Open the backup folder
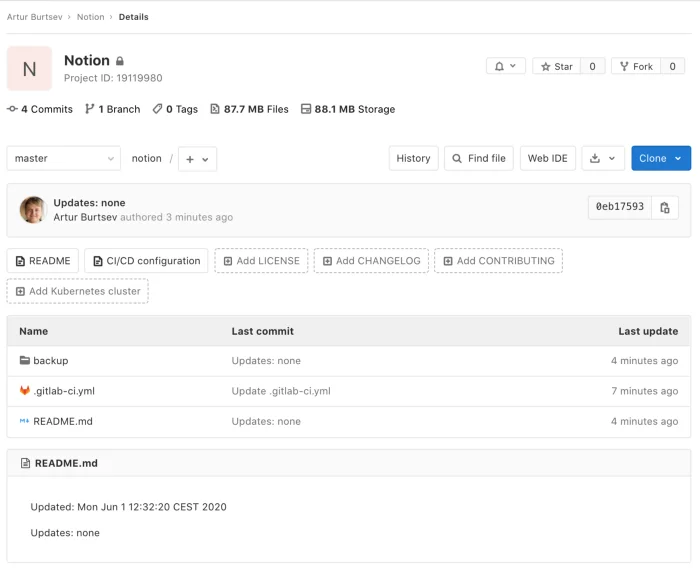Viewport: 700px width, 577px height. (50, 361)
